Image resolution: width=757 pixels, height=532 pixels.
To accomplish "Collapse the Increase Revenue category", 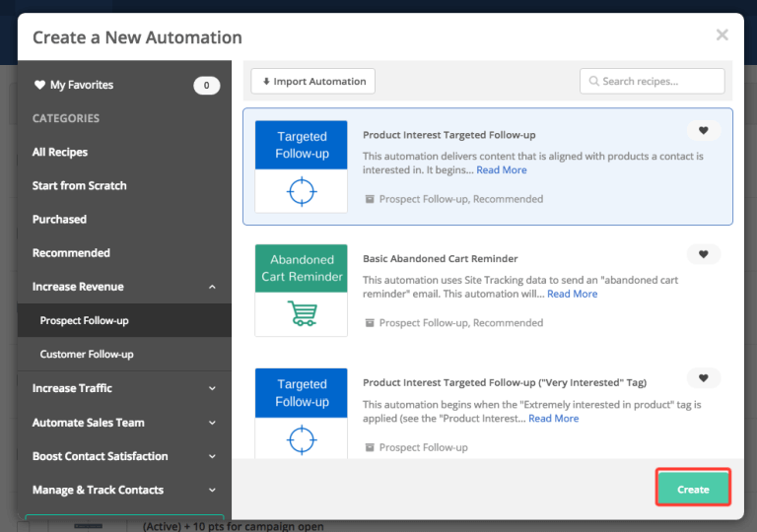I will [x=212, y=287].
